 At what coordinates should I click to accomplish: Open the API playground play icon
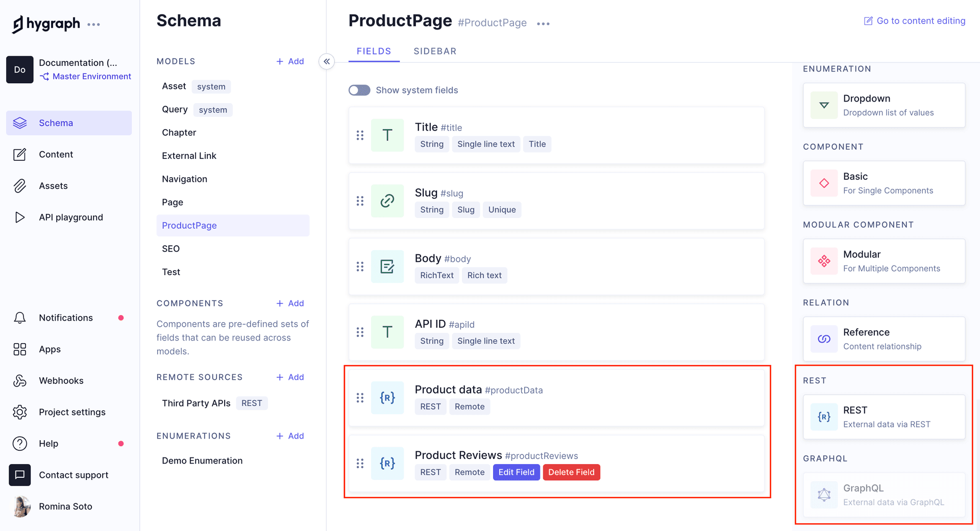[19, 217]
